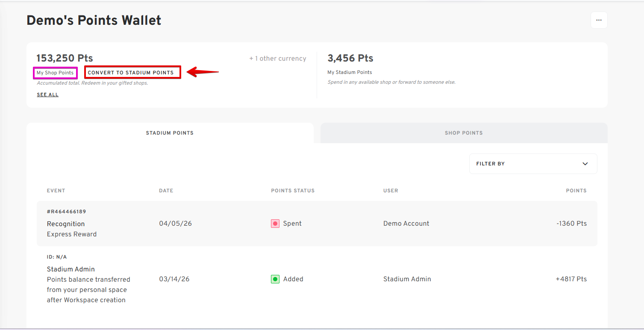Click the 153,250 Pts shop balance
The image size is (644, 330).
click(x=65, y=58)
